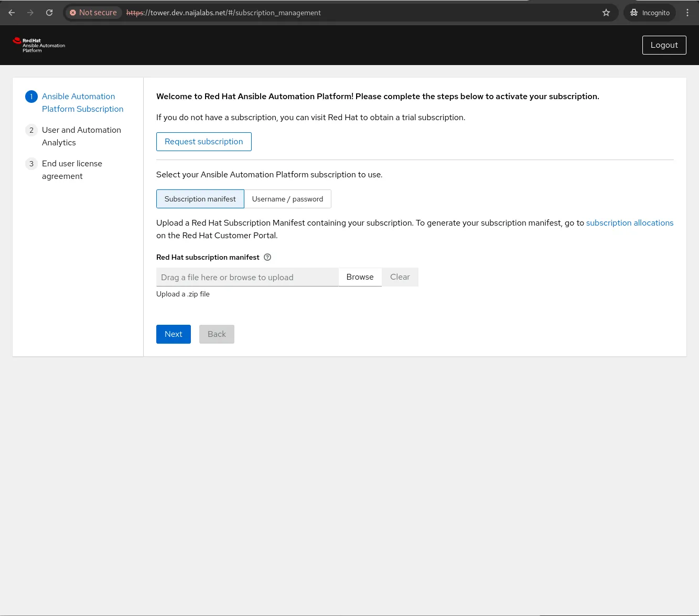Viewport: 699px width, 616px height.
Task: Click the manifest file drop field
Action: click(248, 277)
